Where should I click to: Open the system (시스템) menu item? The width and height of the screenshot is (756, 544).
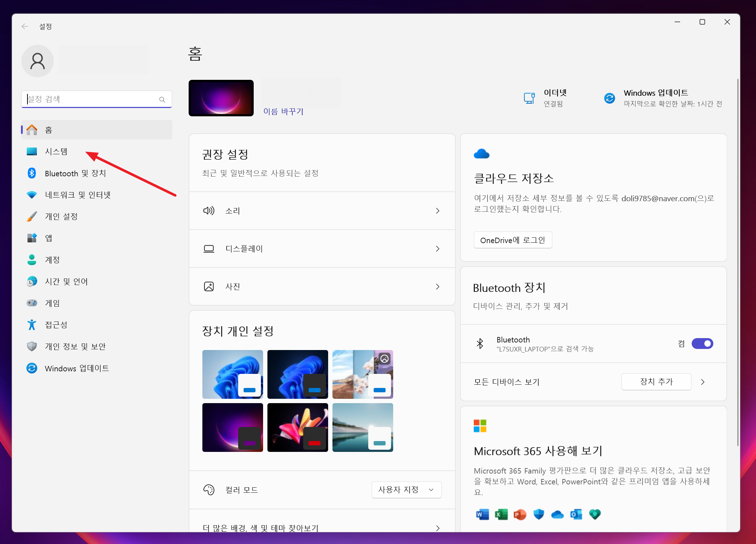[x=56, y=152]
